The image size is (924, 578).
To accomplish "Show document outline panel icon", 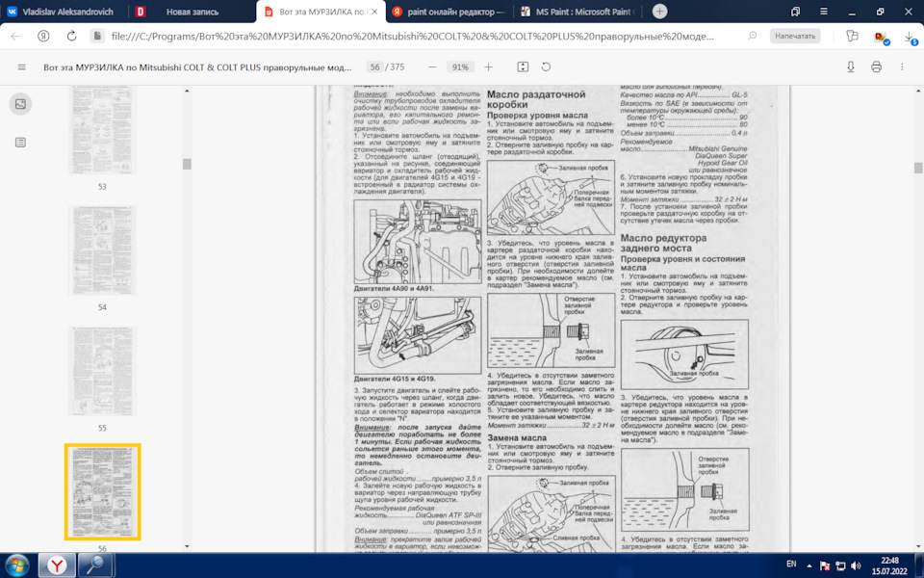I will pyautogui.click(x=20, y=143).
